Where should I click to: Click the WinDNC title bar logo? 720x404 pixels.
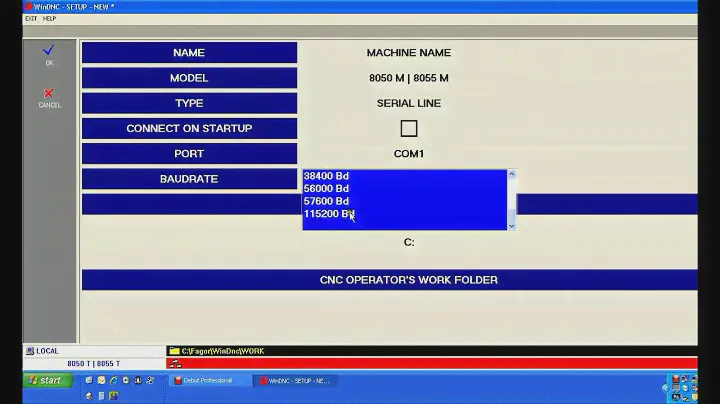tap(28, 6)
